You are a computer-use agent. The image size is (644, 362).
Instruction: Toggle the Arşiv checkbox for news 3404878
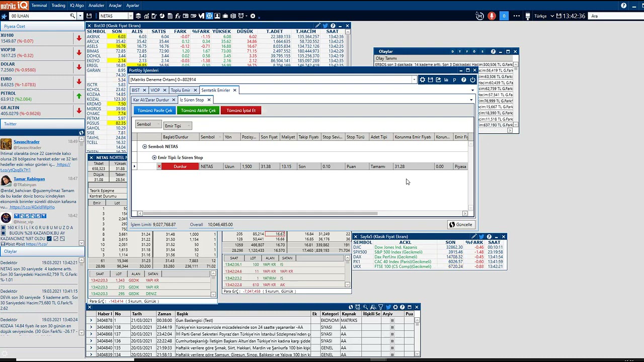coord(392,320)
